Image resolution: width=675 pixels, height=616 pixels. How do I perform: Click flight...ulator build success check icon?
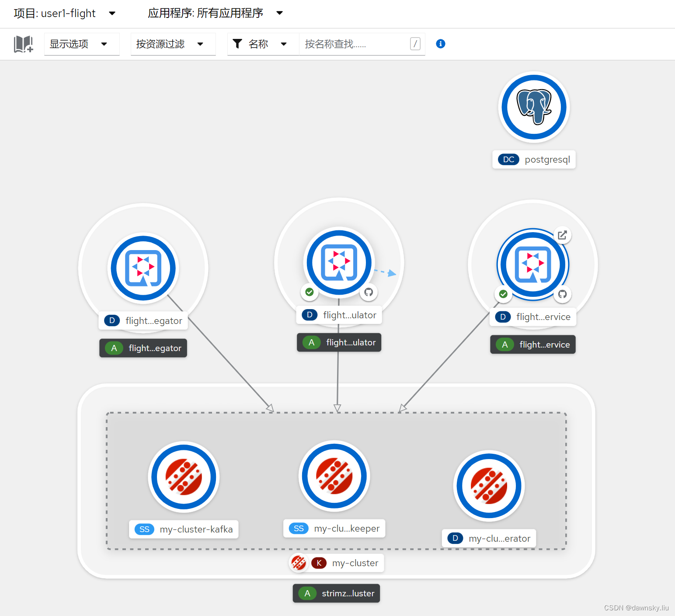click(310, 292)
